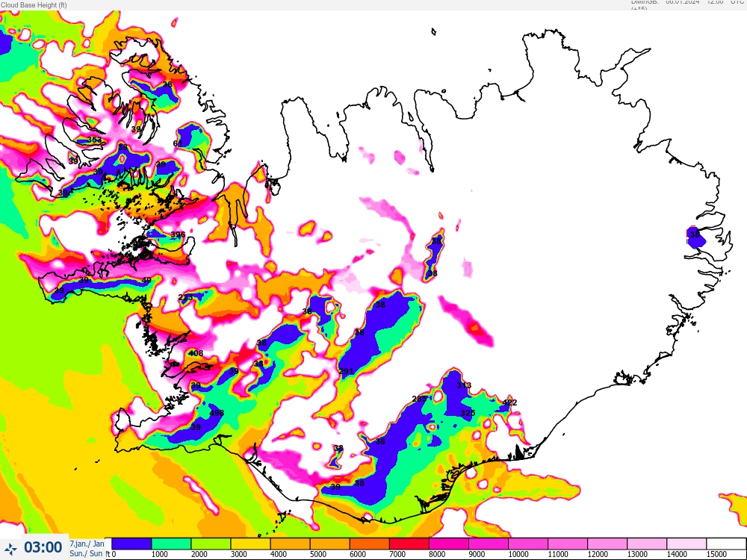Image resolution: width=747 pixels, height=560 pixels.
Task: Click the '13000' legend scale label
Action: pos(637,554)
